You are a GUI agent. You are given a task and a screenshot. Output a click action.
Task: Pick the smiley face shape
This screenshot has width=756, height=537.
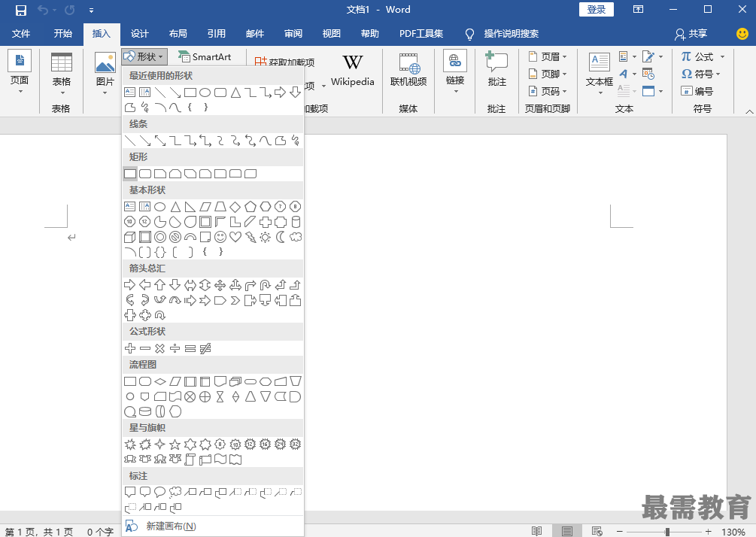pos(220,237)
